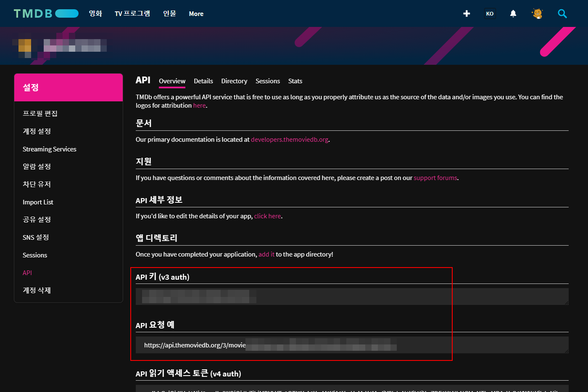Open the plus add-new menu
Image resolution: width=588 pixels, height=392 pixels.
coord(467,13)
